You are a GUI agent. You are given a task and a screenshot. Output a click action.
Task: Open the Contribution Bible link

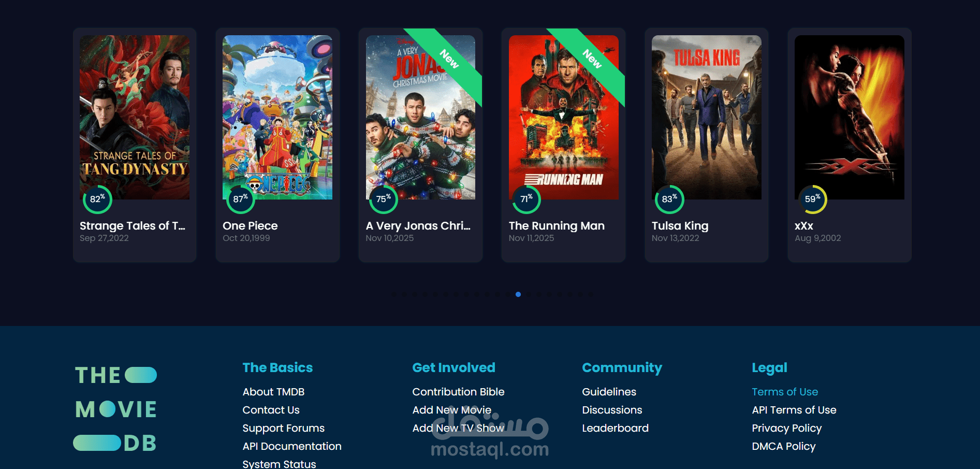458,392
